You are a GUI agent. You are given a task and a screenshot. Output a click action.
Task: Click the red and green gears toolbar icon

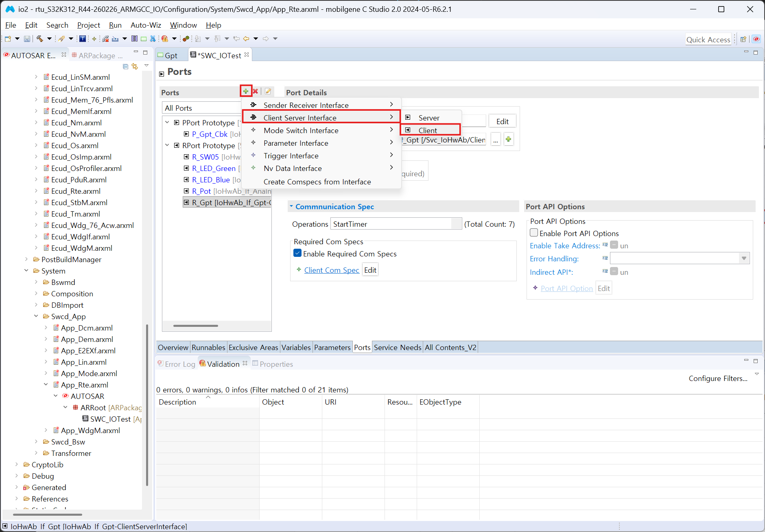click(x=186, y=39)
